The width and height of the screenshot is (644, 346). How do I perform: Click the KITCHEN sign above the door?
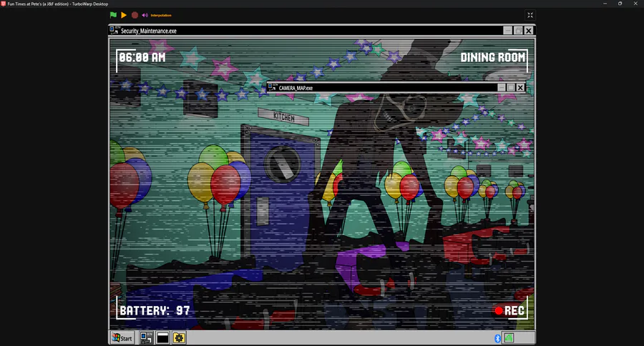tap(283, 117)
